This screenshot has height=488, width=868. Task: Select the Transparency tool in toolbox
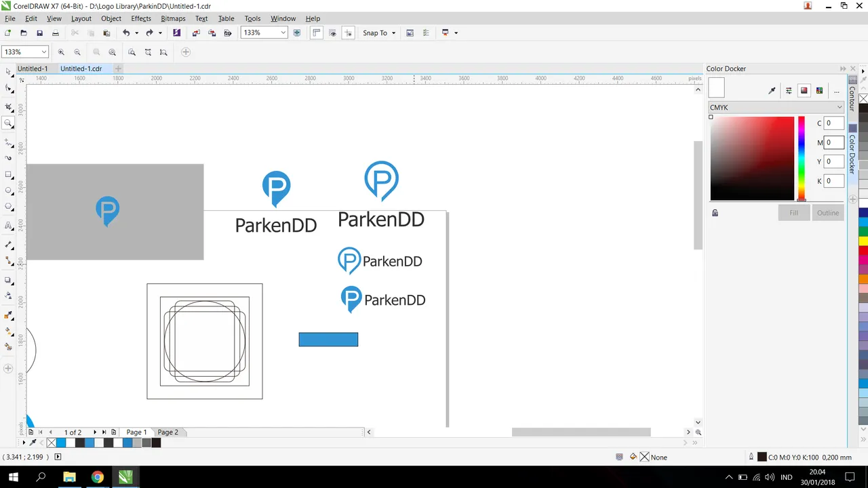click(x=8, y=296)
